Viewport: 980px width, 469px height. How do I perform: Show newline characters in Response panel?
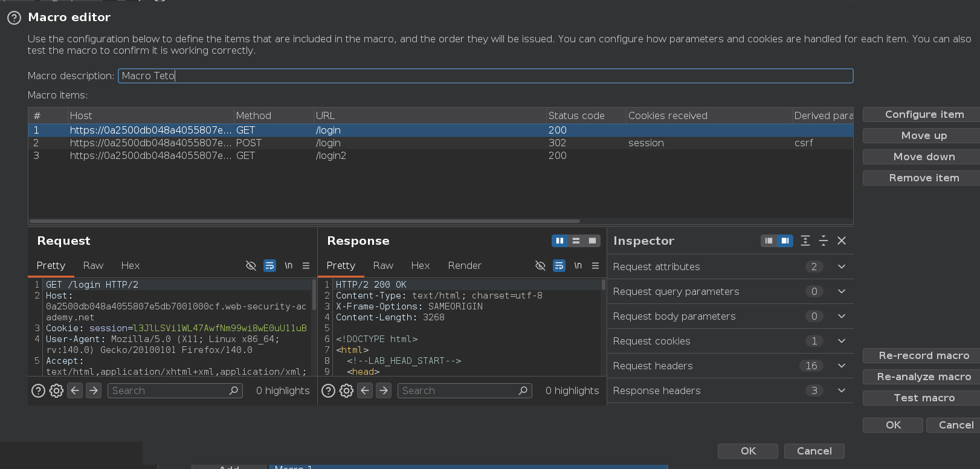(x=578, y=265)
